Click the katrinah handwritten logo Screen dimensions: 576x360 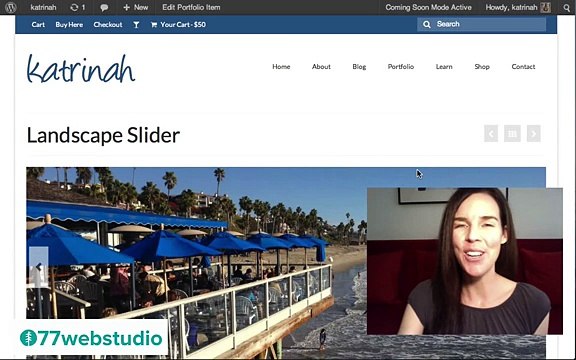(x=81, y=69)
